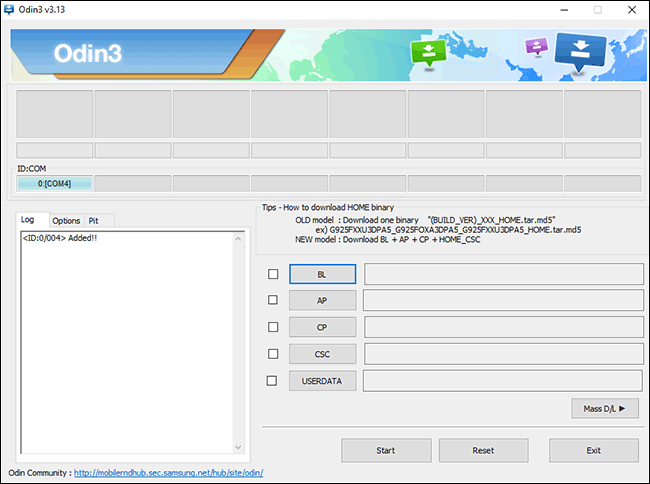
Task: Open the Odin Community samsung.net link
Action: tap(169, 473)
